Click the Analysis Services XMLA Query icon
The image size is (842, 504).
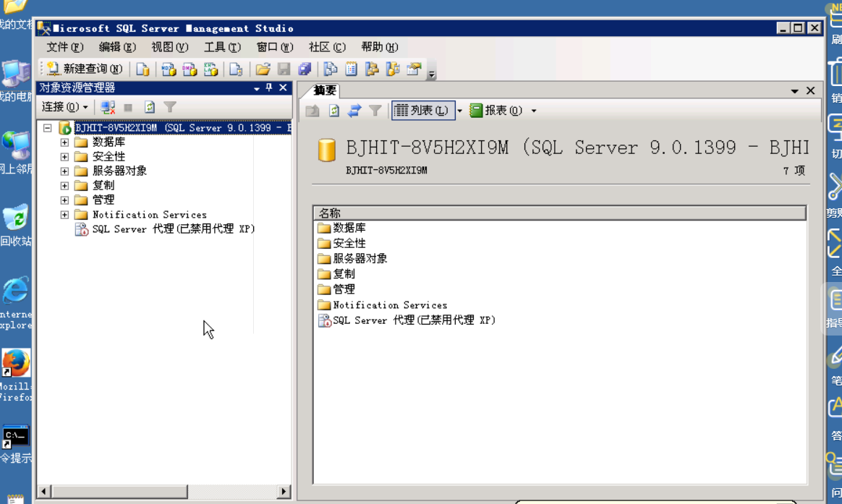point(210,69)
